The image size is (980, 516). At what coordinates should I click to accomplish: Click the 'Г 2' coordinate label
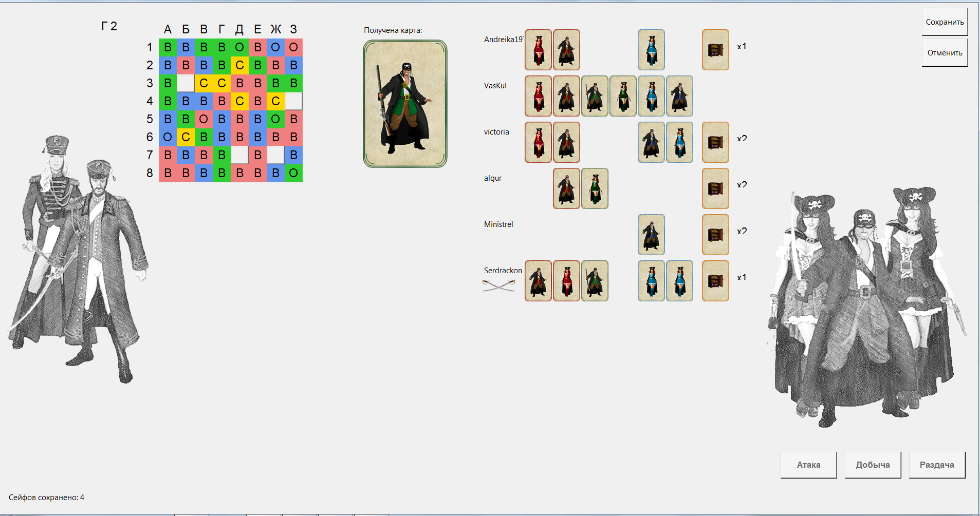coord(109,26)
